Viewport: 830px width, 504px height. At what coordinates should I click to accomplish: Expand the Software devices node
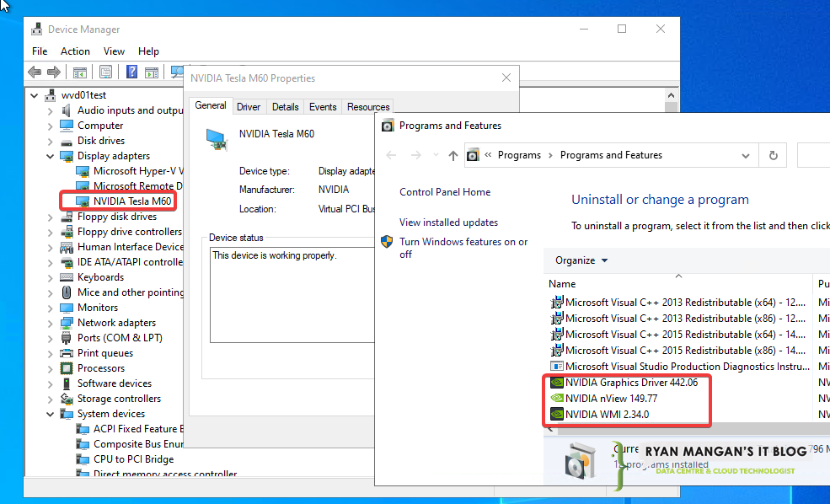(51, 383)
